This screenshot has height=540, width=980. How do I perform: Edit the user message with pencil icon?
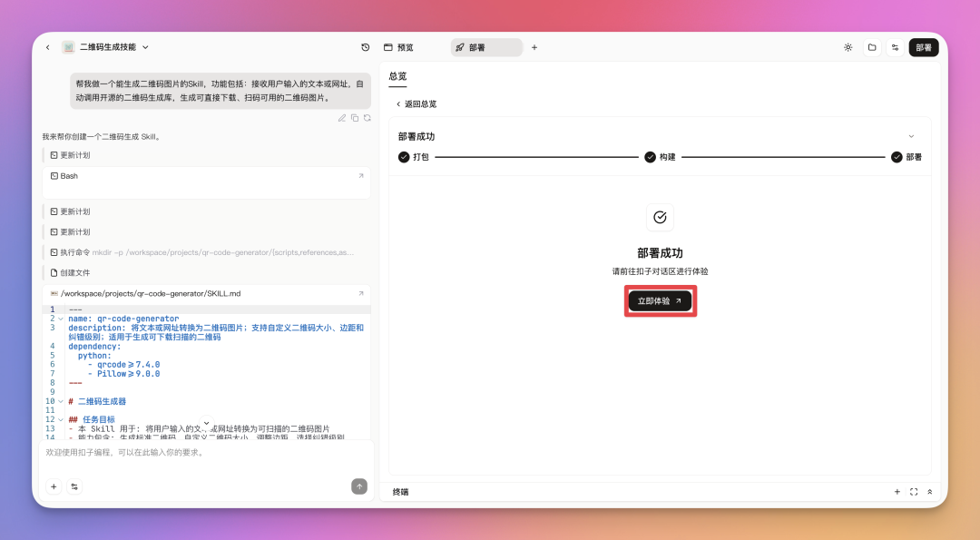(x=342, y=118)
